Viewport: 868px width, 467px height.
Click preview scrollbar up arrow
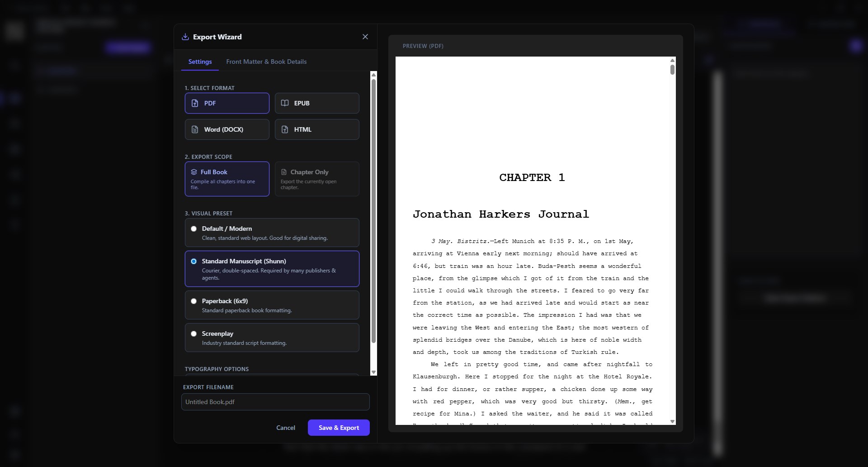pos(672,60)
